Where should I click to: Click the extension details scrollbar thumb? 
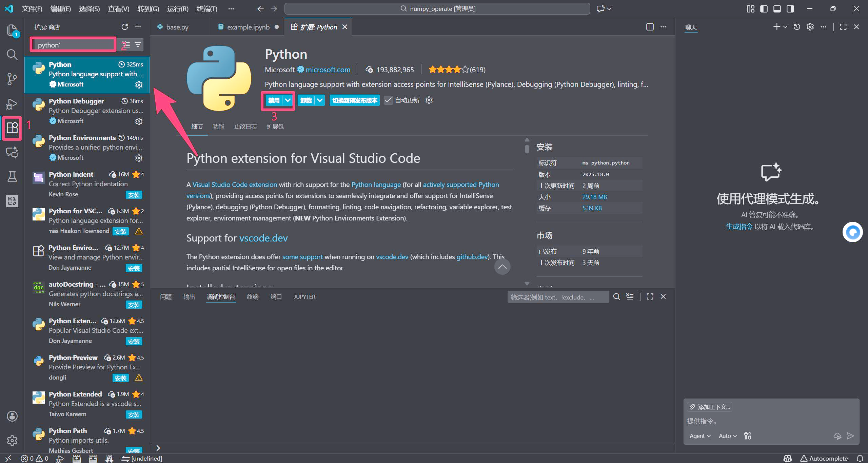point(527,149)
